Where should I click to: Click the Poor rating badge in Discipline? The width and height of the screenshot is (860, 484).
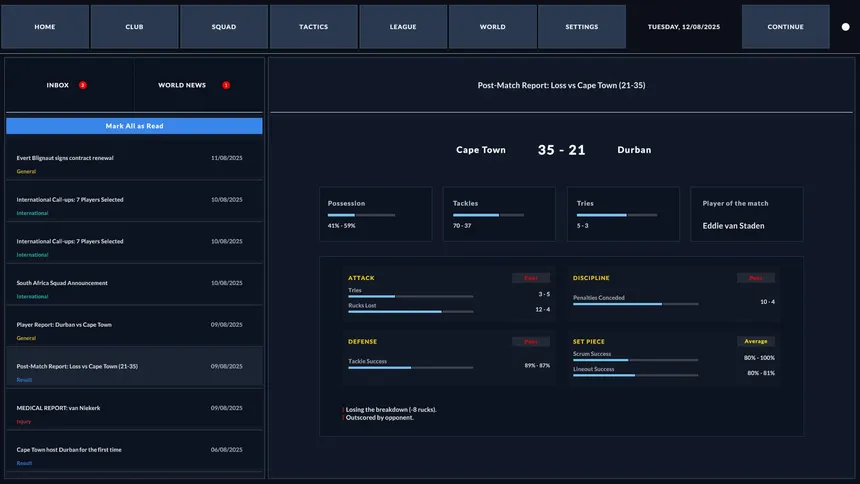click(x=756, y=278)
